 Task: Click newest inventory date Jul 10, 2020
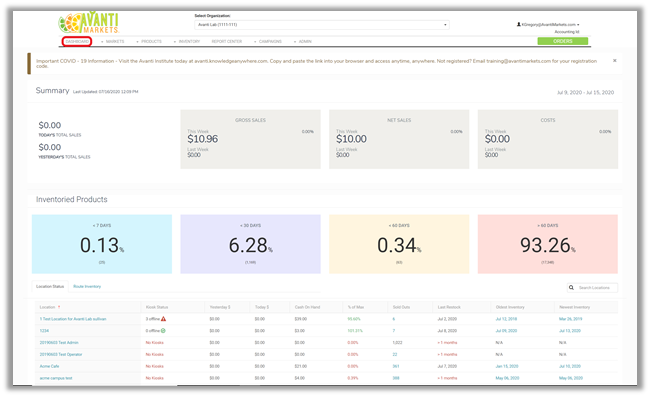pos(570,366)
